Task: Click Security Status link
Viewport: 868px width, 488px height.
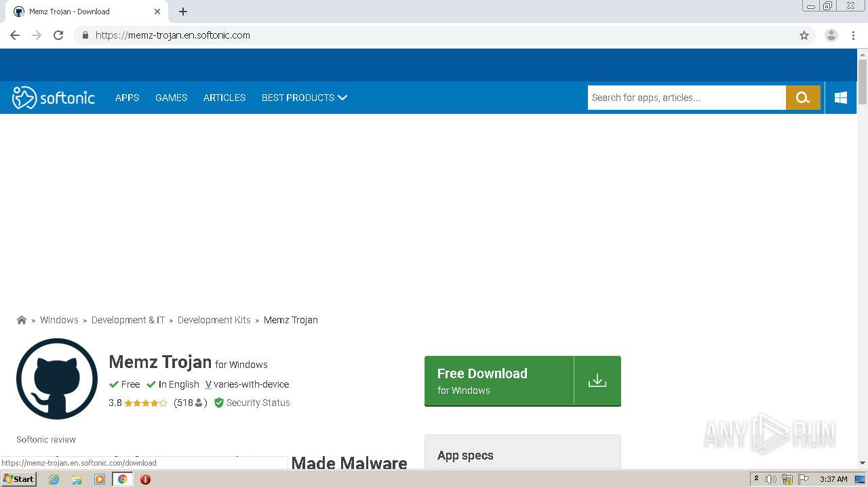Action: click(x=258, y=403)
